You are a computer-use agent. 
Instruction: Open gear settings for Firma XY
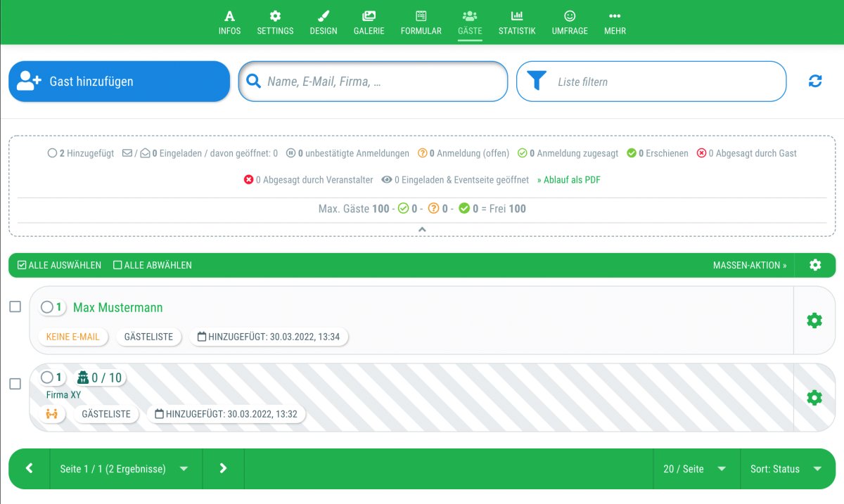pos(814,398)
